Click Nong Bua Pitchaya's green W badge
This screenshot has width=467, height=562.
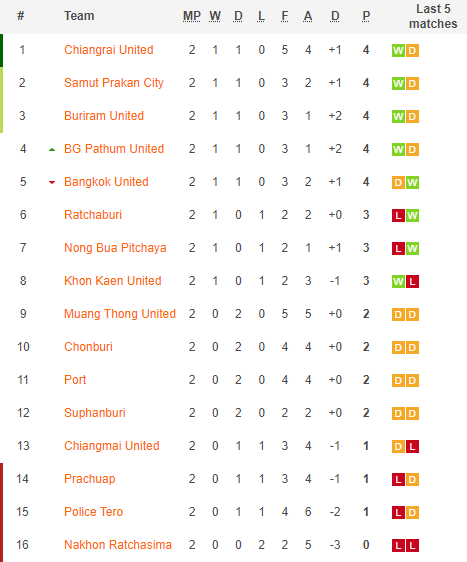pyautogui.click(x=412, y=248)
